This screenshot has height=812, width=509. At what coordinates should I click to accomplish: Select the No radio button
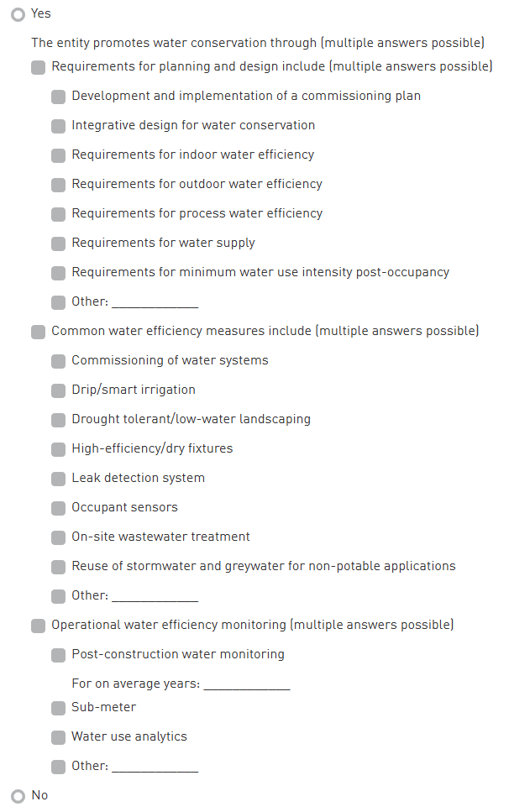coord(18,796)
